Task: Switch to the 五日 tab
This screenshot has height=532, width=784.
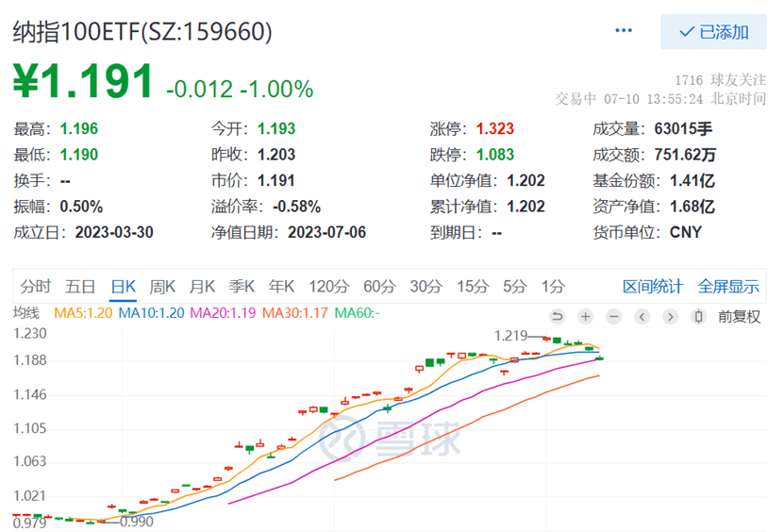Action: click(x=80, y=287)
